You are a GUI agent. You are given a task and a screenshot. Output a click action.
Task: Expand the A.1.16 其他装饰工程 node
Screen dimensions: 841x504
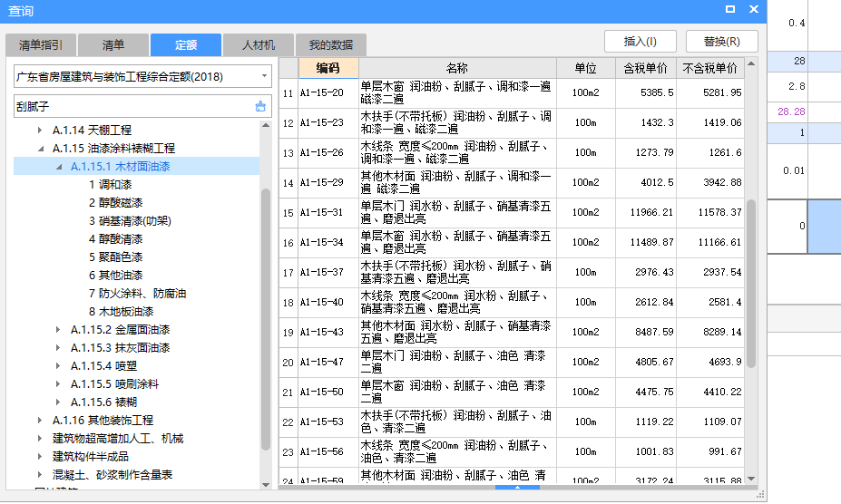40,421
